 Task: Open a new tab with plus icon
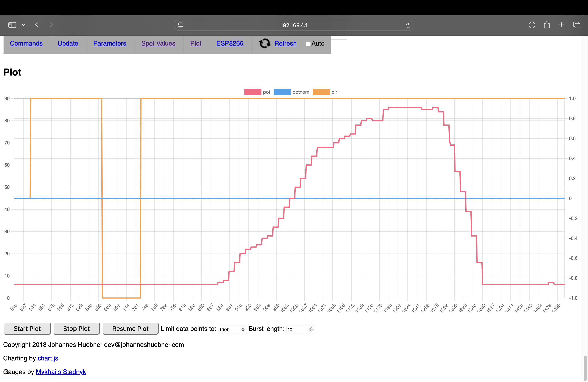(561, 25)
